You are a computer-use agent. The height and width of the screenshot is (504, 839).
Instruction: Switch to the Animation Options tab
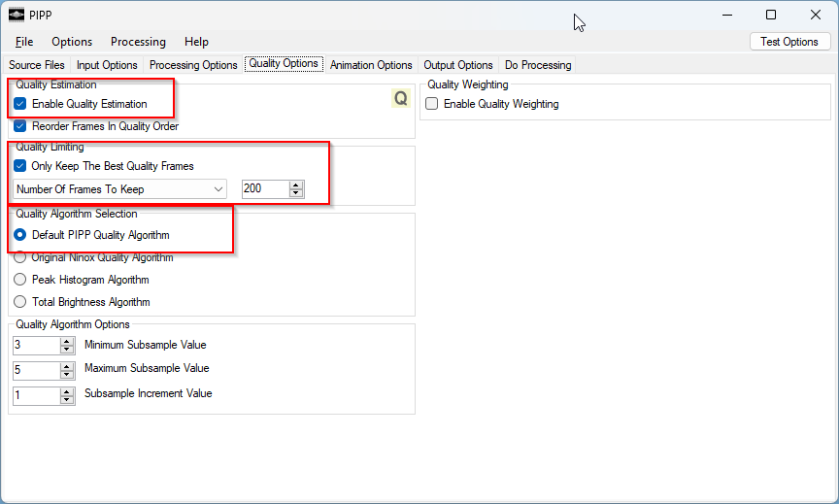tap(371, 65)
